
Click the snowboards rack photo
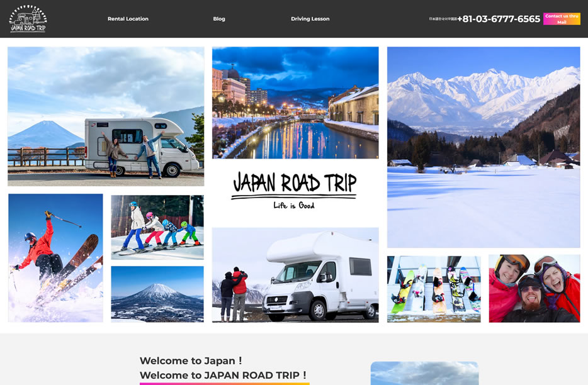pos(434,289)
